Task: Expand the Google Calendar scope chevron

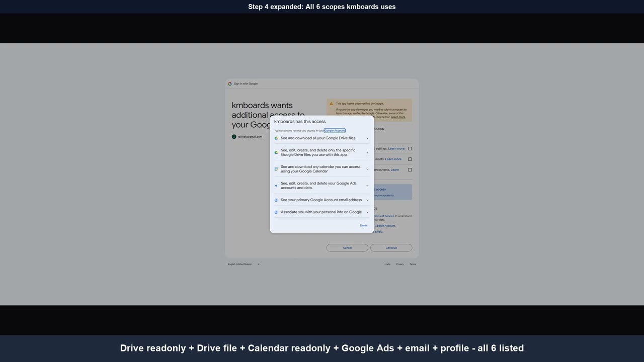Action: coord(367,169)
